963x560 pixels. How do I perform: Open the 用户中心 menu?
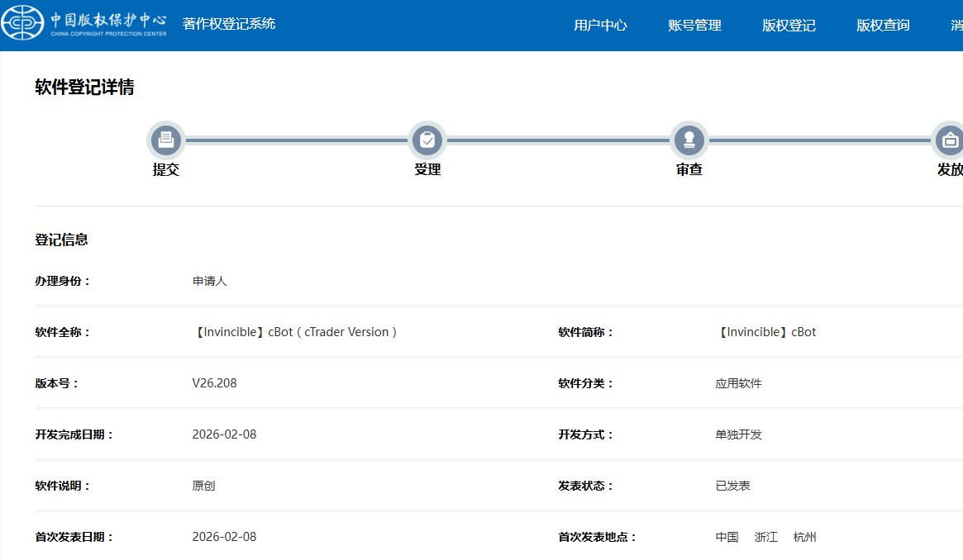click(x=600, y=25)
